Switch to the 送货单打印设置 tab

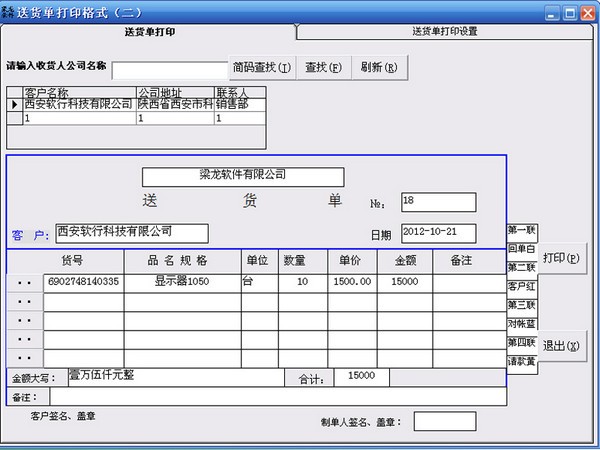(444, 31)
